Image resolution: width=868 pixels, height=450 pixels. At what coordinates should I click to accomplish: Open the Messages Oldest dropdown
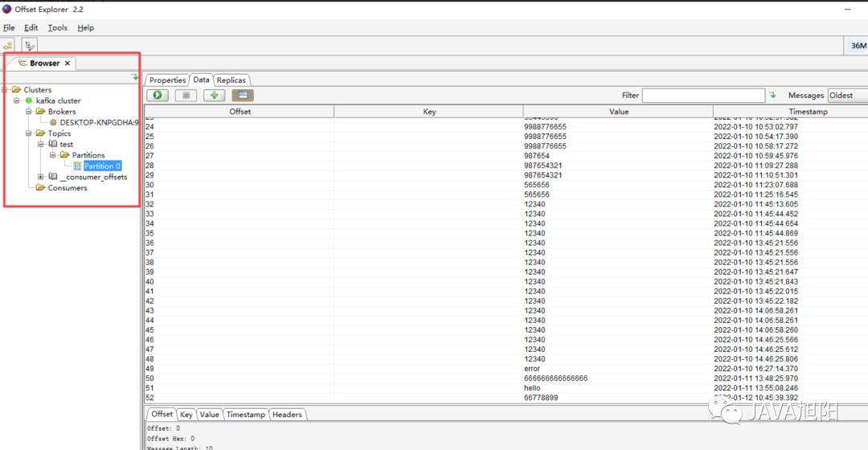point(848,95)
